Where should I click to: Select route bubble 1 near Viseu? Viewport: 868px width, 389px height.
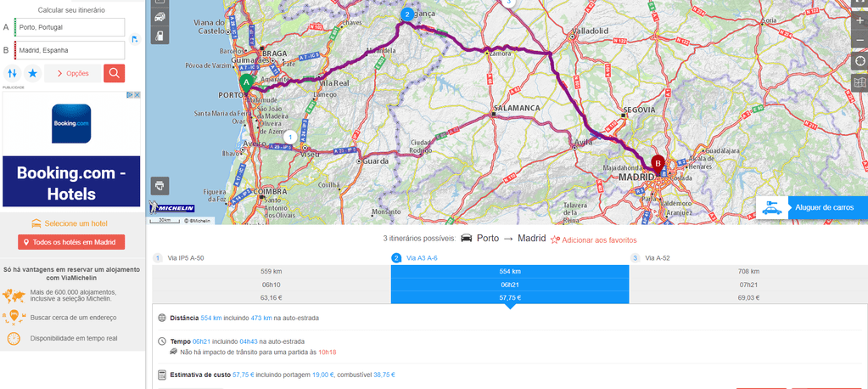[x=291, y=136]
